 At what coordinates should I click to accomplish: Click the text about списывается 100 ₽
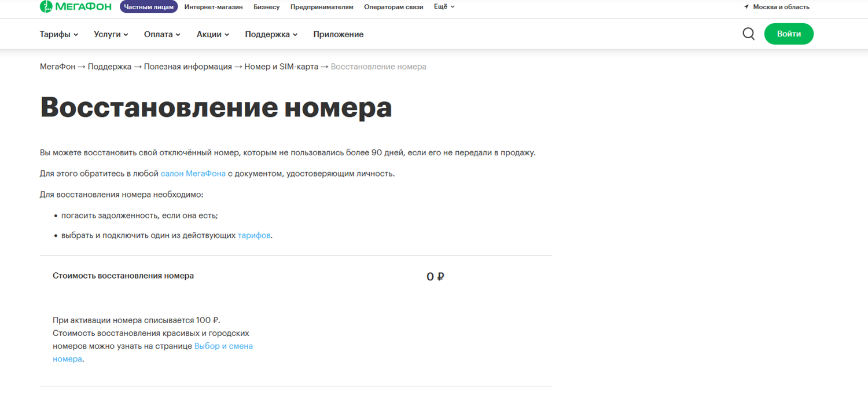pos(137,320)
